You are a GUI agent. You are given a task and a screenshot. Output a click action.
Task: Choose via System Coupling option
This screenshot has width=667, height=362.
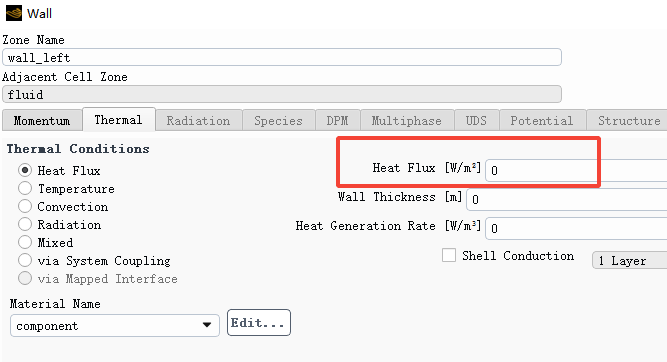click(25, 260)
